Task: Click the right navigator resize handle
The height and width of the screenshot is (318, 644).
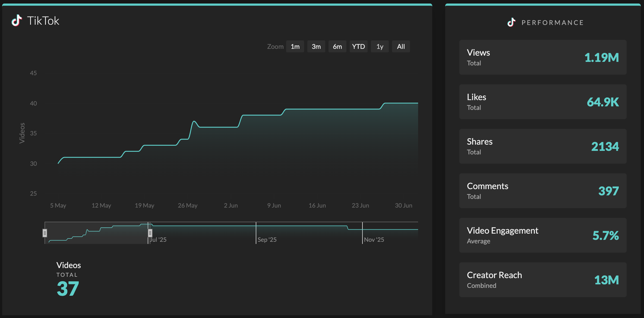Action: click(x=151, y=233)
